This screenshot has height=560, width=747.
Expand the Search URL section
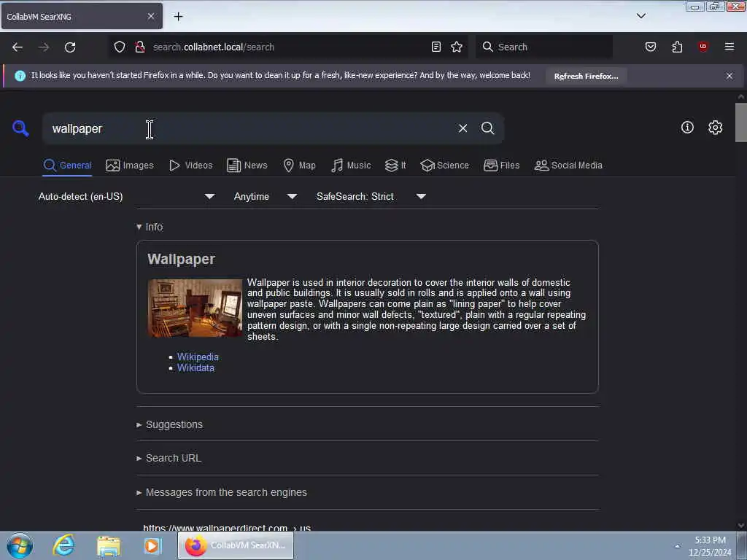tap(169, 458)
